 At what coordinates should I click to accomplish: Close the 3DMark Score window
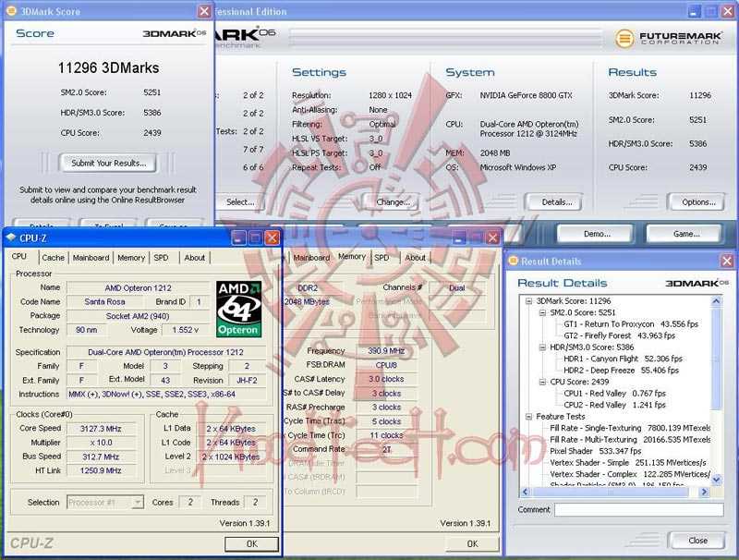coord(203,11)
